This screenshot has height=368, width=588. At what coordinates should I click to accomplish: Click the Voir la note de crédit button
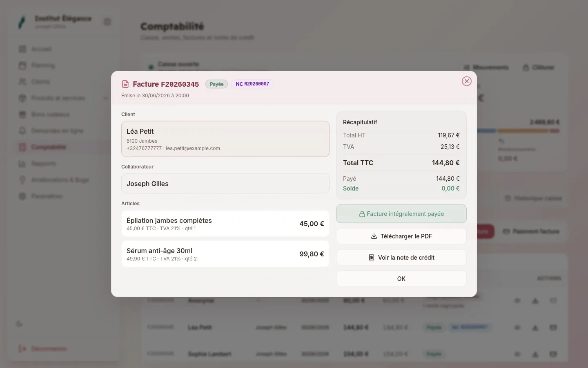[401, 258]
